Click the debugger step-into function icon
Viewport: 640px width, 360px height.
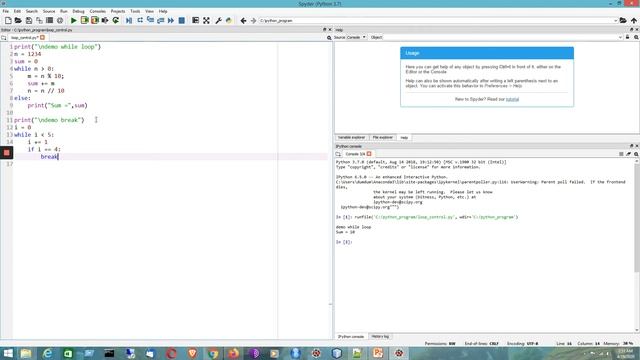click(x=150, y=20)
